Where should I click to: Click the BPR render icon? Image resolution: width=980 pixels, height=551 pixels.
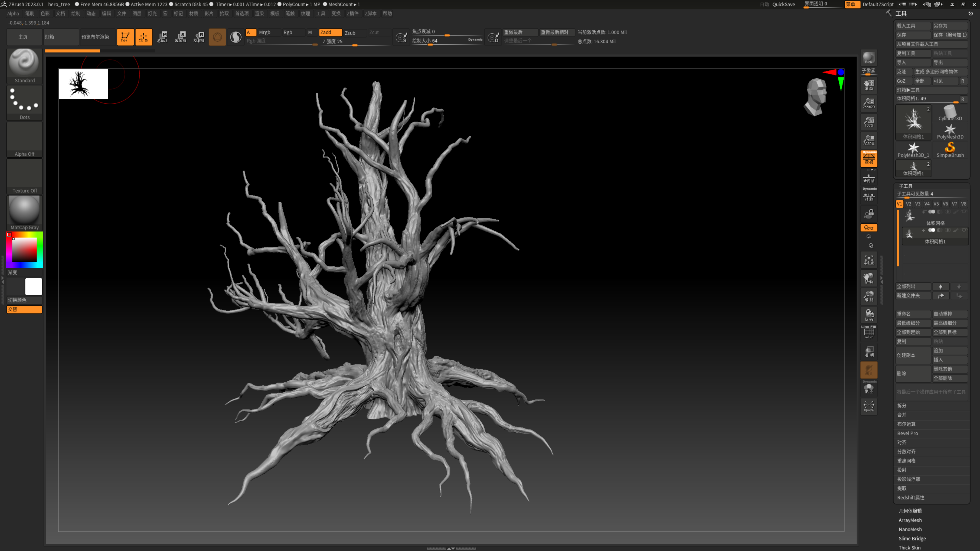868,58
